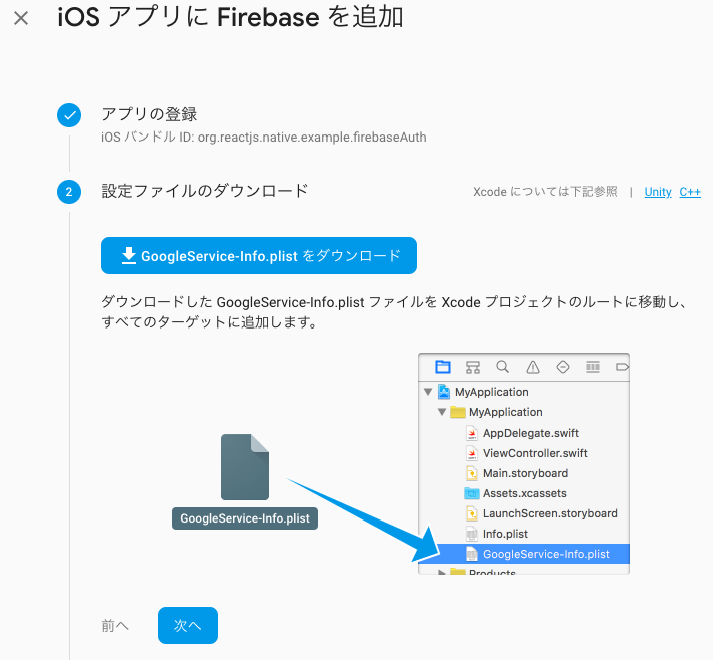Collapse the MyApplication folder group
Viewport: 713px width, 660px height.
click(442, 412)
